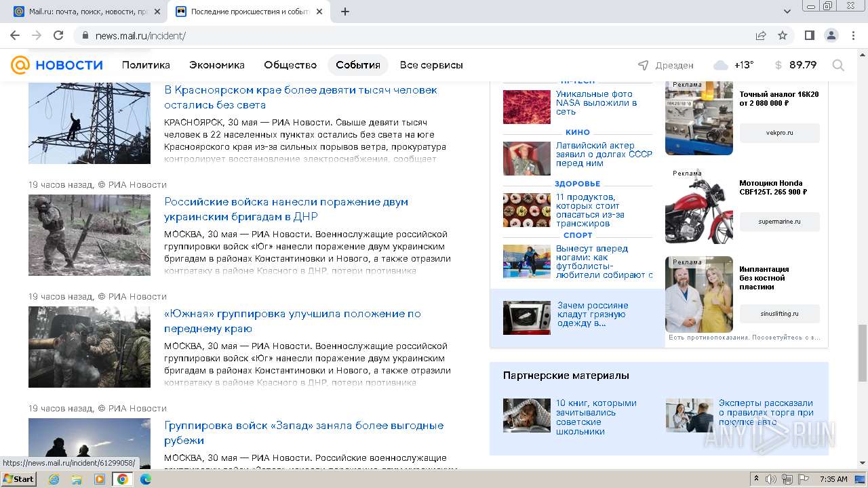This screenshot has height=488, width=868.
Task: Open headline about Красноярский край без света
Action: click(300, 97)
